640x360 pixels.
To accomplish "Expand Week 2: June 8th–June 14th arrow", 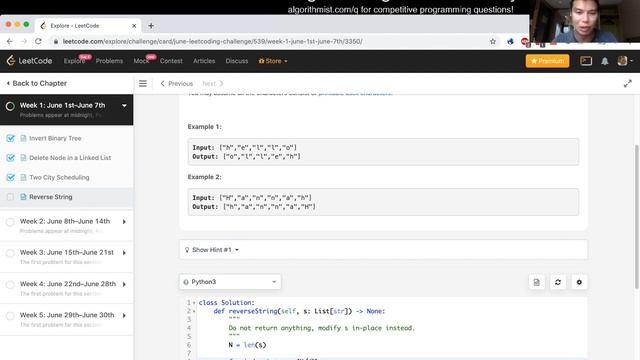I will click(124, 222).
